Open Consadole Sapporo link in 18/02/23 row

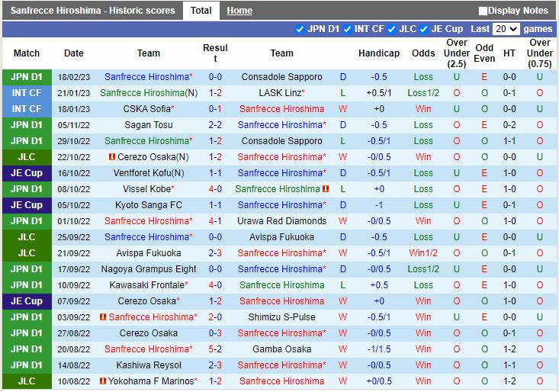point(281,77)
